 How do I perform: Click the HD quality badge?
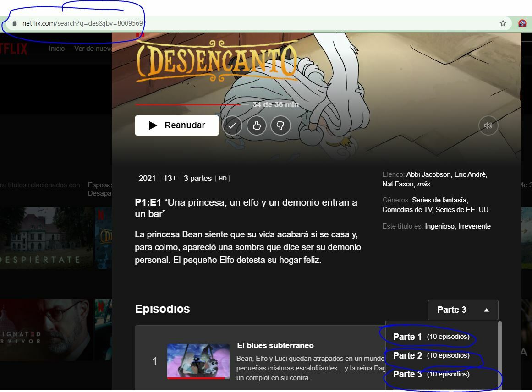tap(223, 178)
